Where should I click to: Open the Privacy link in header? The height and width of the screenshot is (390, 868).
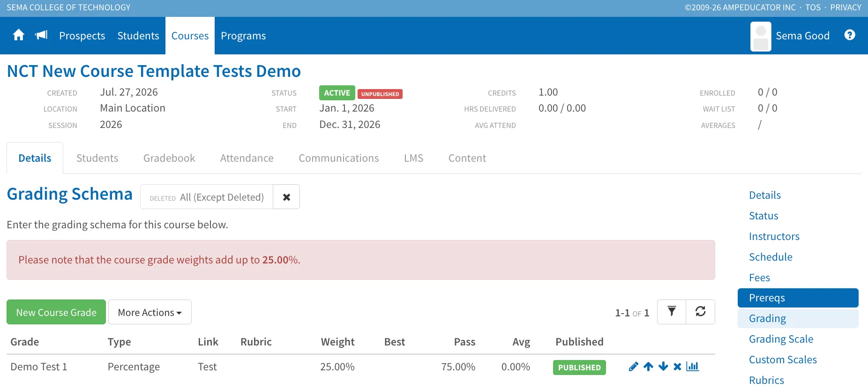click(846, 7)
